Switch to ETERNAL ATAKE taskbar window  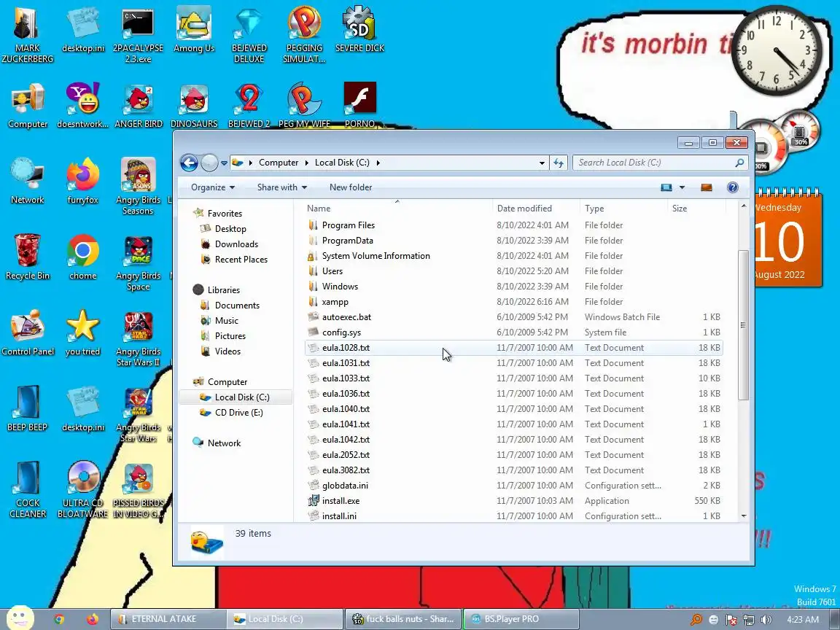point(167,619)
